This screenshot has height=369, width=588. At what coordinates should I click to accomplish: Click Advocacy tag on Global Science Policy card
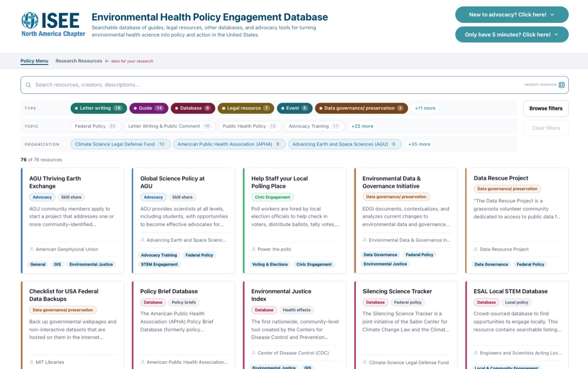153,197
